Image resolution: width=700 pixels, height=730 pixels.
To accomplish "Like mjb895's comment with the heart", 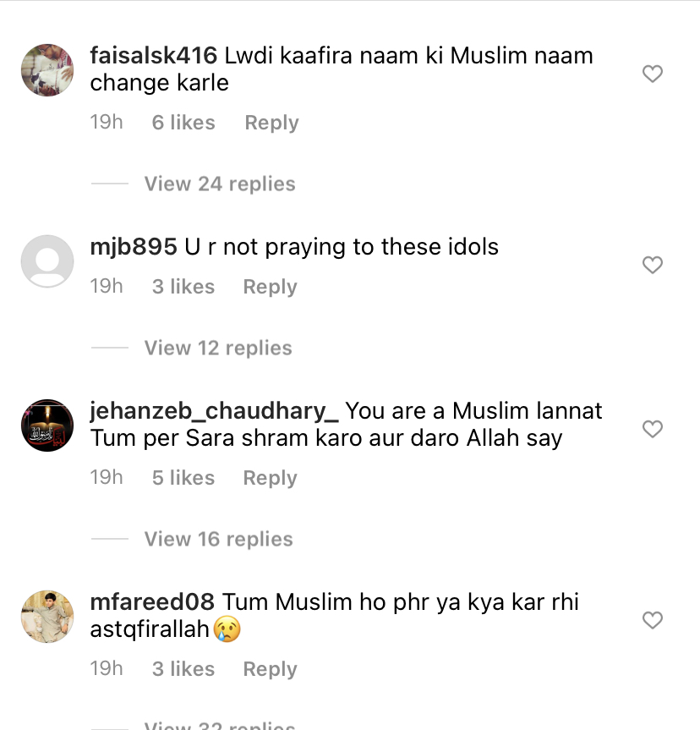I will pyautogui.click(x=652, y=266).
